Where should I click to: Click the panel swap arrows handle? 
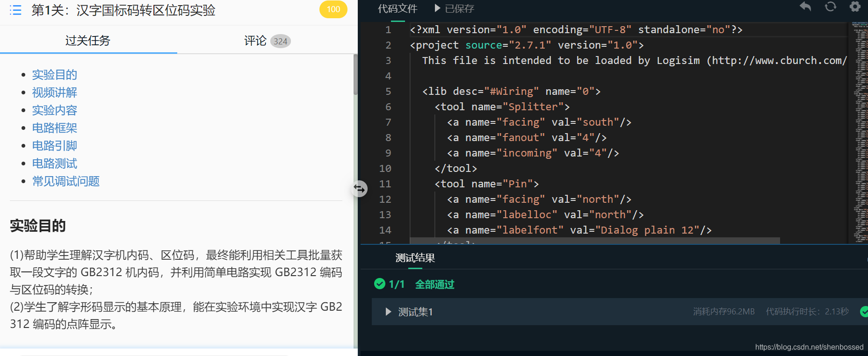359,189
